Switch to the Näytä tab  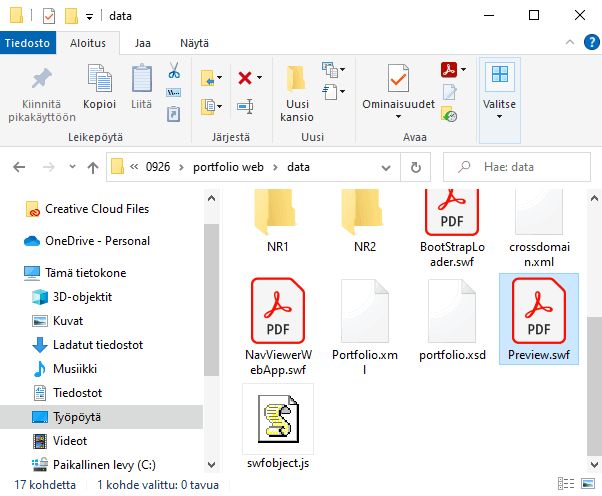click(x=194, y=43)
